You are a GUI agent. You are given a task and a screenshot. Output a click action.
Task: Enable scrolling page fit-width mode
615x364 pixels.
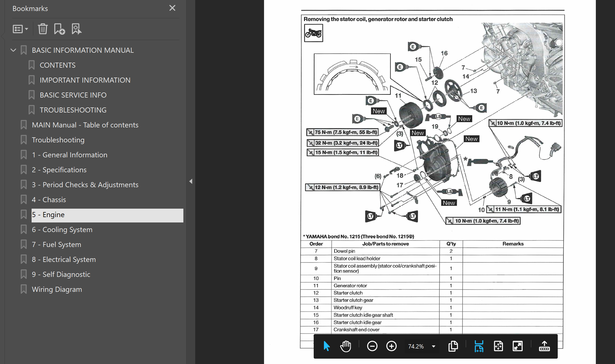click(x=479, y=346)
